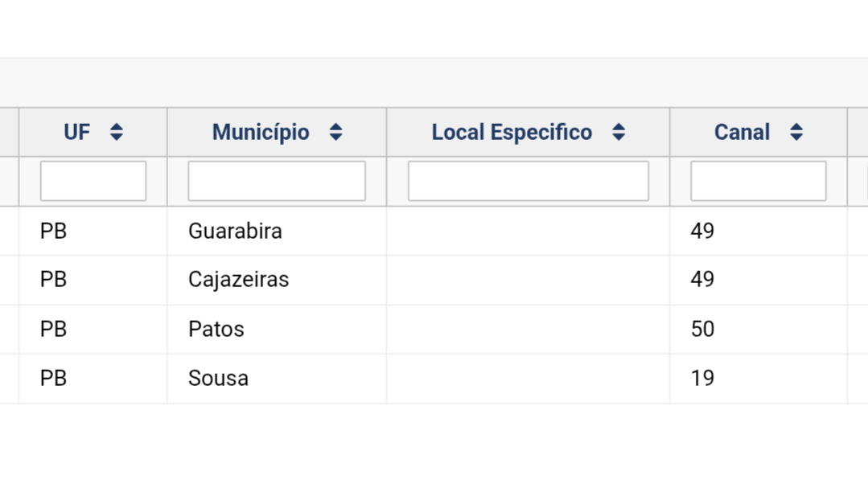Click channel 49 in Cajazeiras row
868x488 pixels.
click(x=702, y=280)
